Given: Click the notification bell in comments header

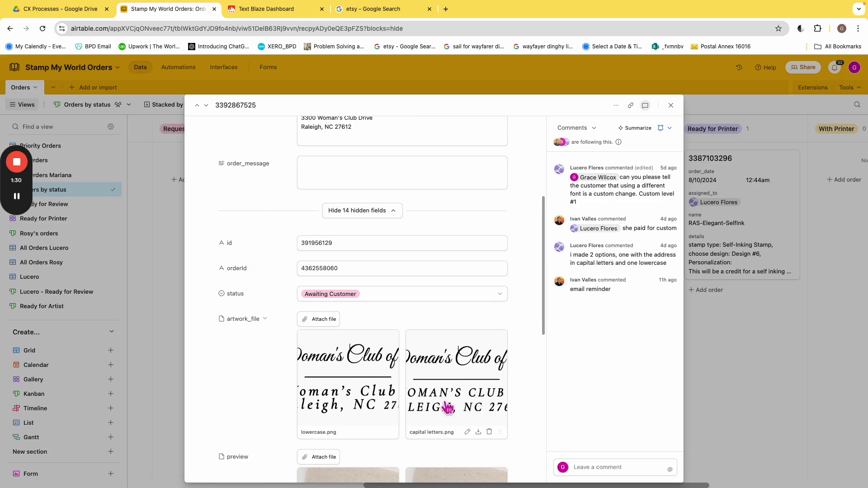Looking at the screenshot, I should (660, 128).
